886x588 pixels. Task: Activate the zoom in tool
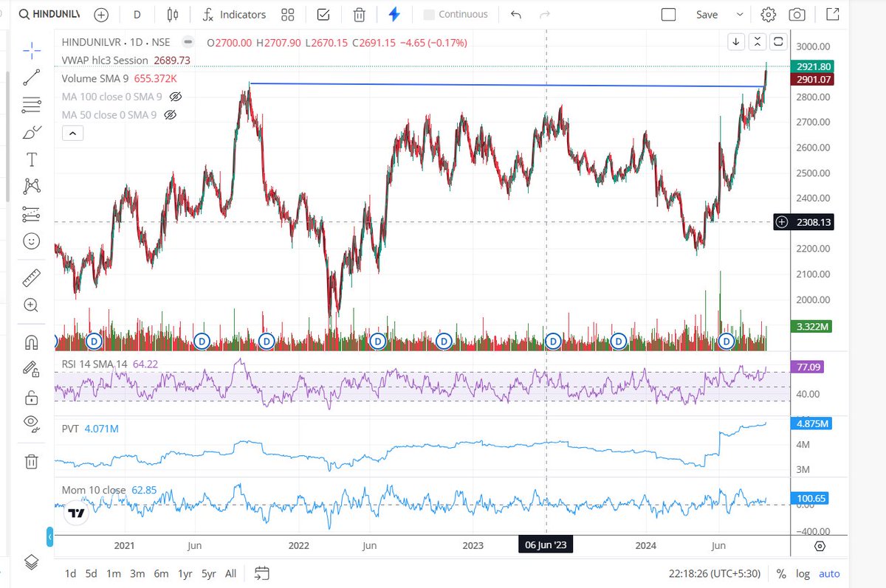31,305
